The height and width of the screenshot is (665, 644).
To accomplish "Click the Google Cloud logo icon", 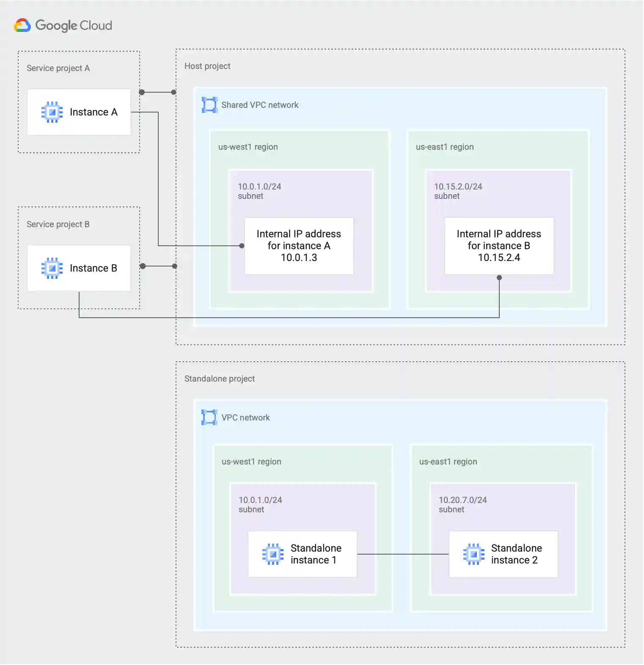I will click(22, 25).
